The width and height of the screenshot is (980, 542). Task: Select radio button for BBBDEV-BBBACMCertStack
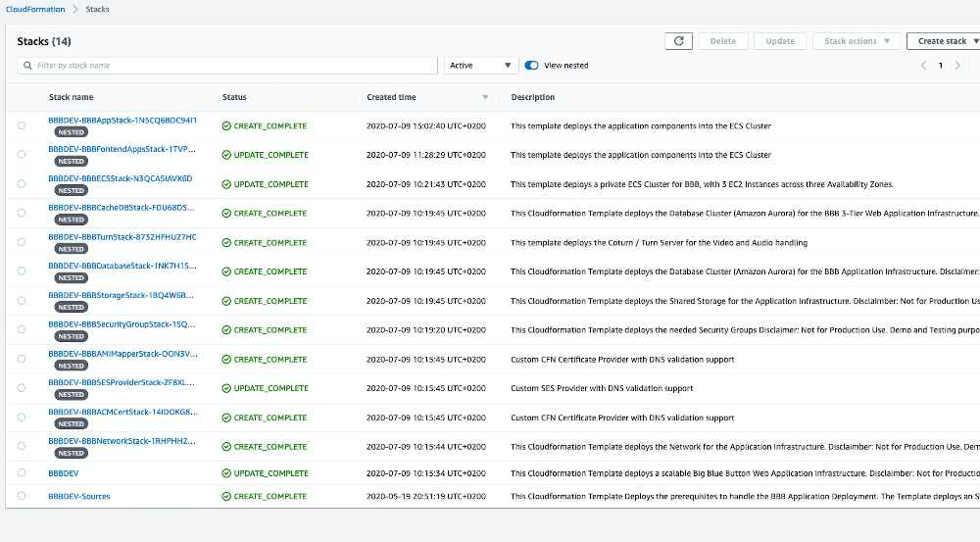coord(22,417)
